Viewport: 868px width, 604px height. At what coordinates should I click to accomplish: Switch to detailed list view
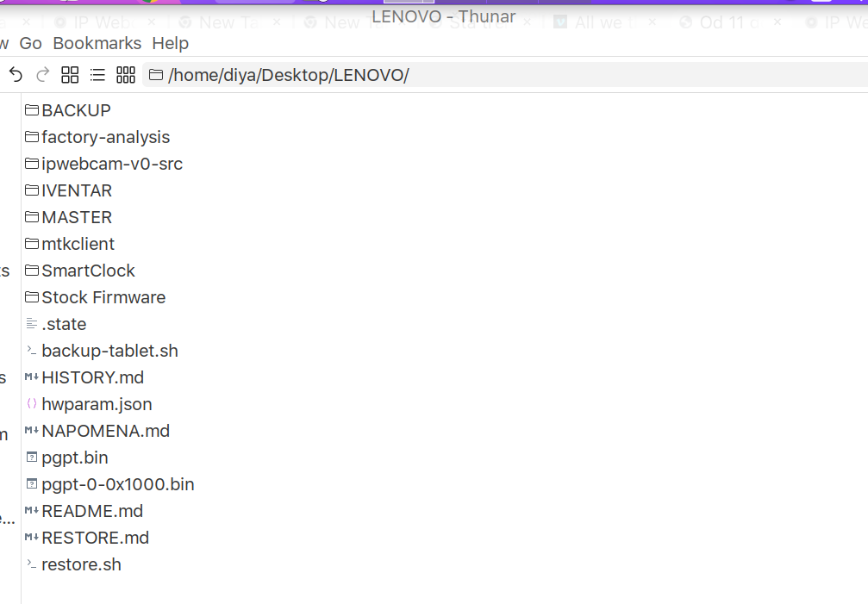pyautogui.click(x=97, y=75)
